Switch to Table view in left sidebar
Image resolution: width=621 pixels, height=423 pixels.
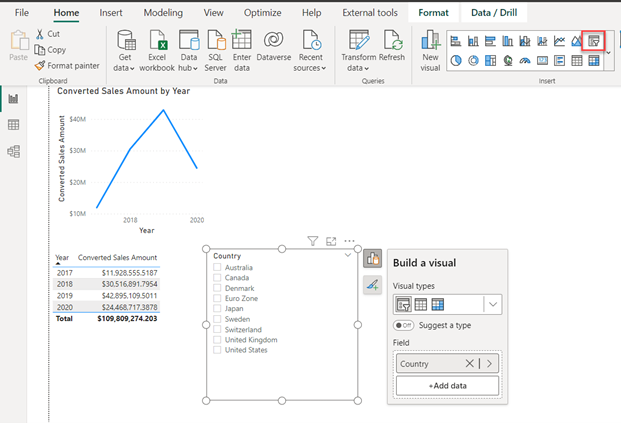click(x=14, y=125)
